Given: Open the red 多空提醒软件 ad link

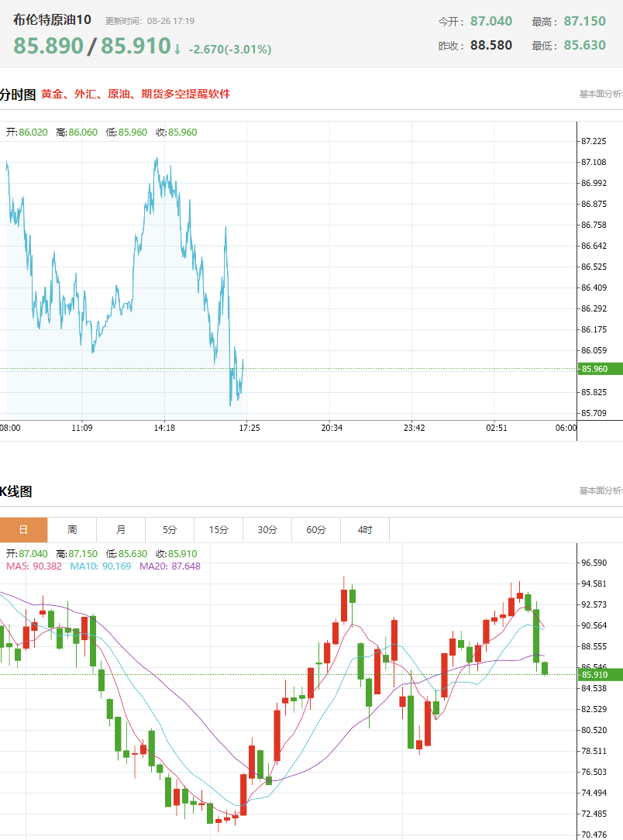Looking at the screenshot, I should pos(136,94).
